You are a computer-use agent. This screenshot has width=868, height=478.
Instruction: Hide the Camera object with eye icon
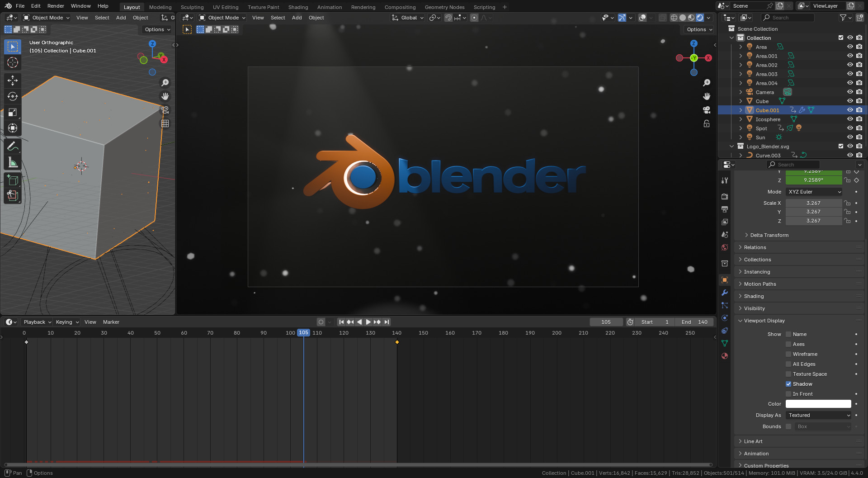850,92
